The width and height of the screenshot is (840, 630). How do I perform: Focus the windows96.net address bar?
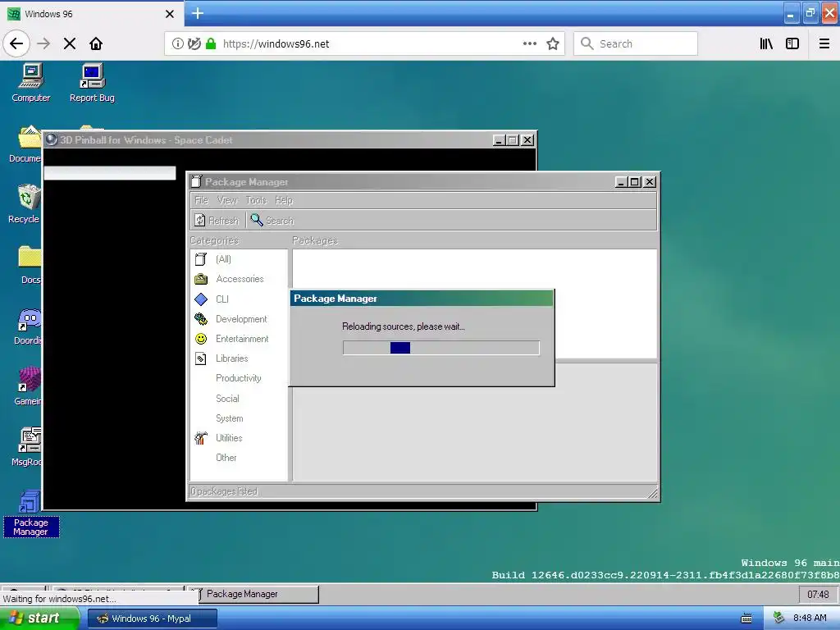click(364, 43)
